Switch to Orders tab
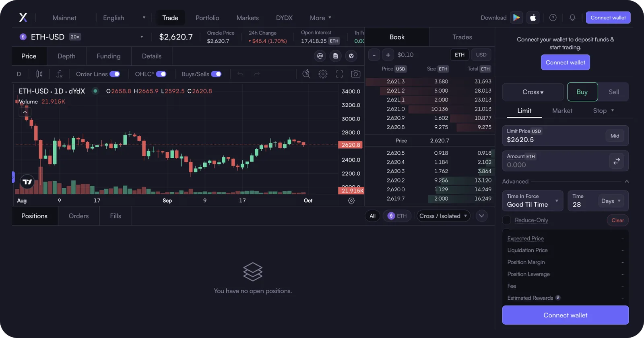 coord(78,216)
